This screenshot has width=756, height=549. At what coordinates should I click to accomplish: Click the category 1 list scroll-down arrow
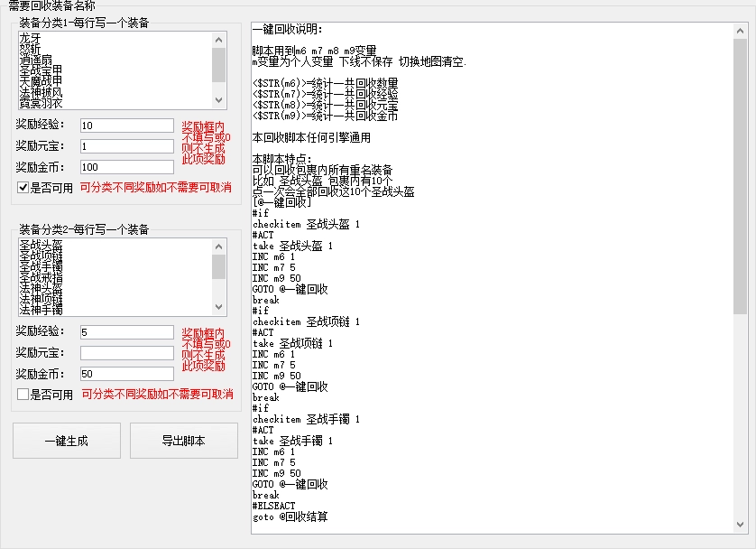click(x=218, y=100)
